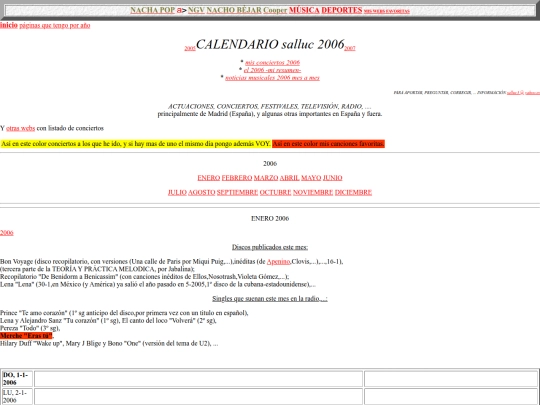Open the 'otras webs' link
The height and width of the screenshot is (405, 540).
click(x=21, y=128)
